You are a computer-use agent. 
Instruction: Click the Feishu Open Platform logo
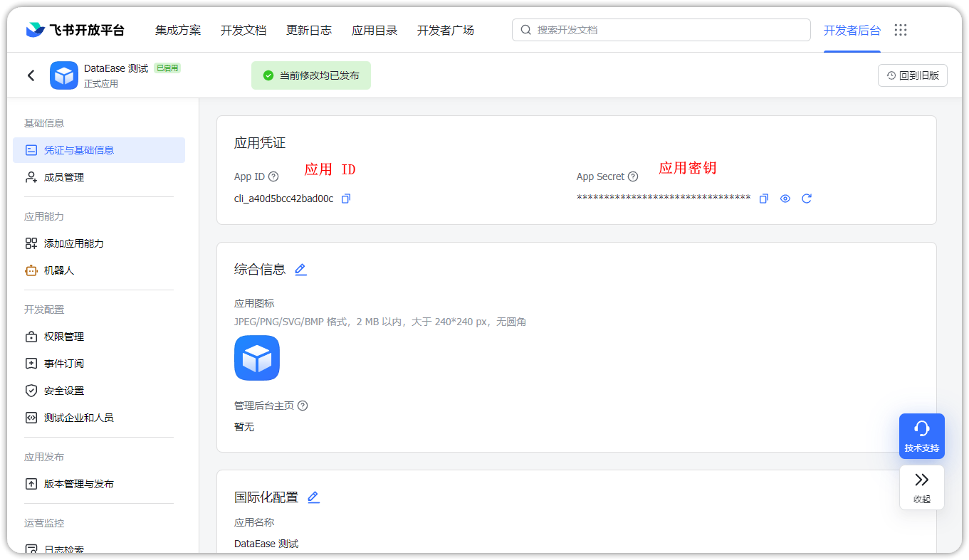75,30
